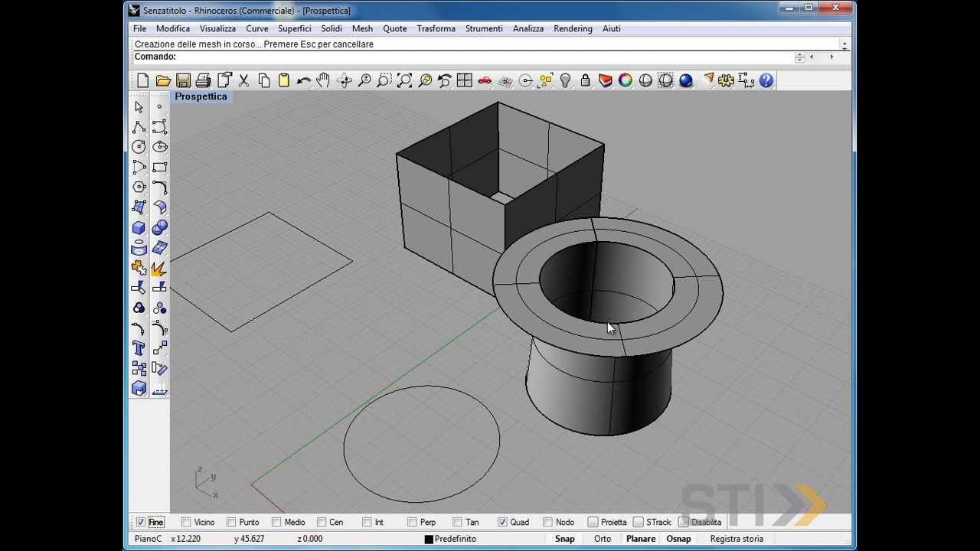This screenshot has height=551, width=980.
Task: Open the Predefinito layer selector
Action: (x=456, y=539)
